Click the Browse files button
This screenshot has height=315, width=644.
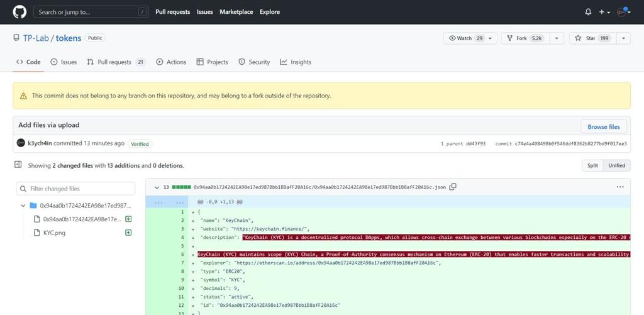(603, 126)
